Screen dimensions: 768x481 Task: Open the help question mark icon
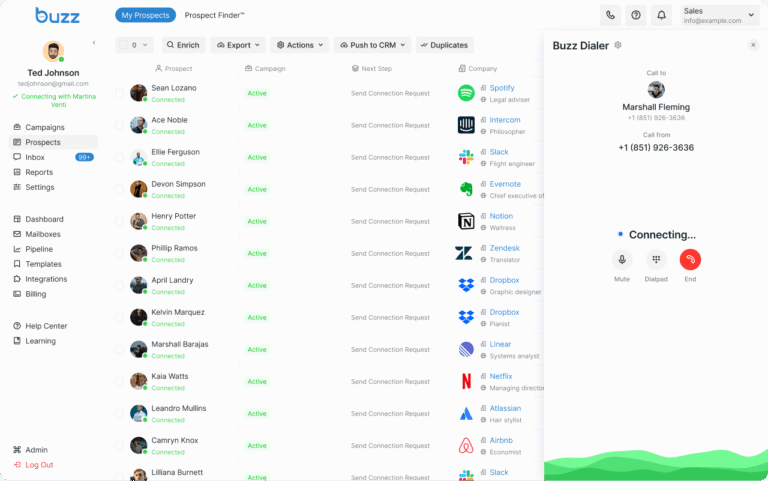click(x=636, y=15)
